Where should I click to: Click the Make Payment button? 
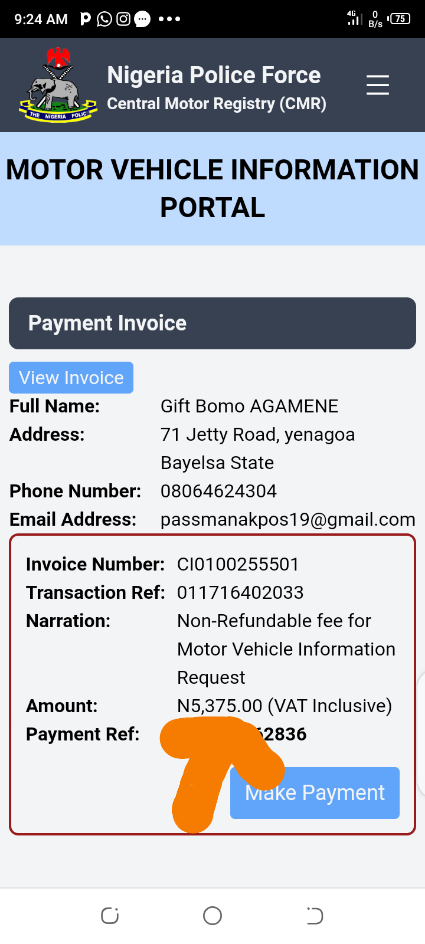pos(315,793)
